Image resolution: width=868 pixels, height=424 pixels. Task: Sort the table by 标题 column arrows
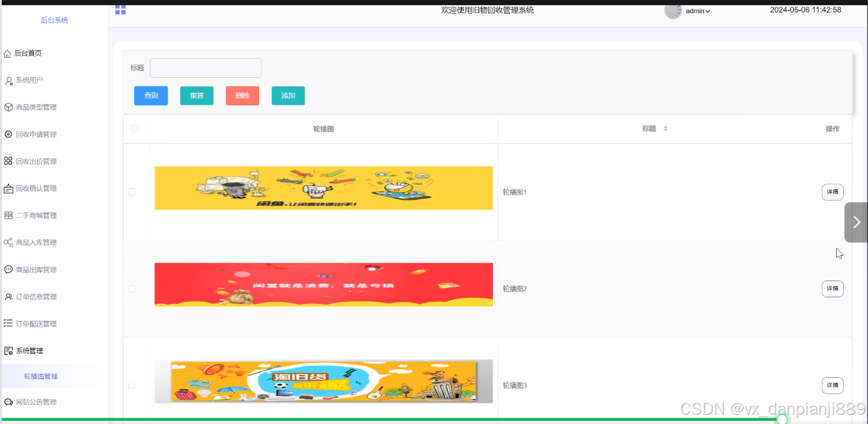665,128
